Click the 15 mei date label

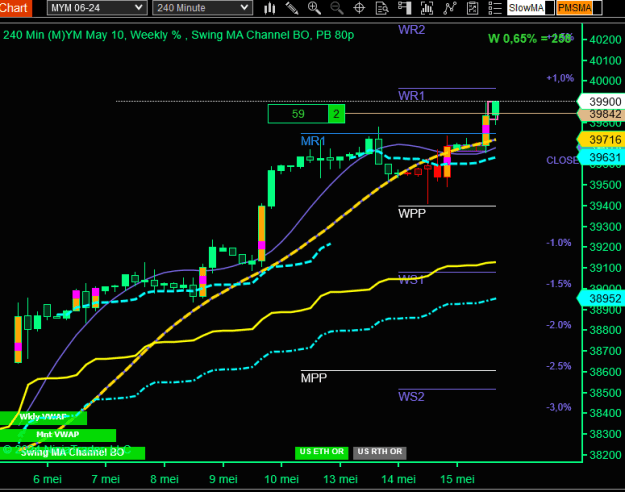(457, 479)
